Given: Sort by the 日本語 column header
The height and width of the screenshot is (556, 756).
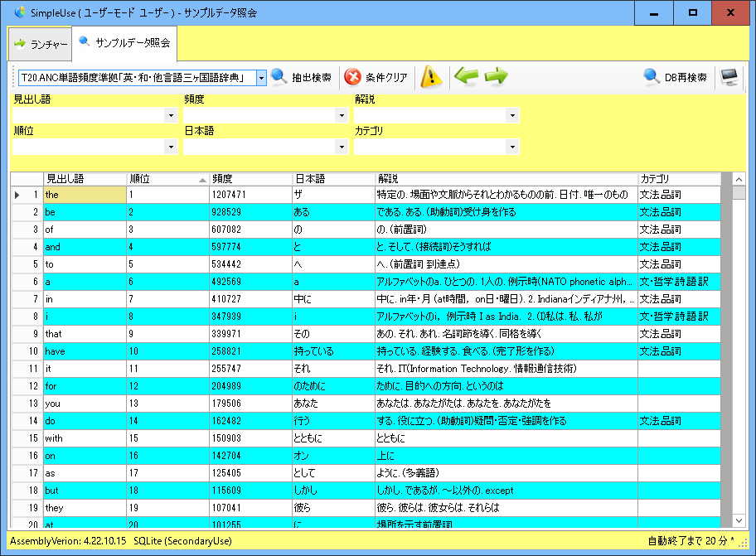Looking at the screenshot, I should pos(333,179).
